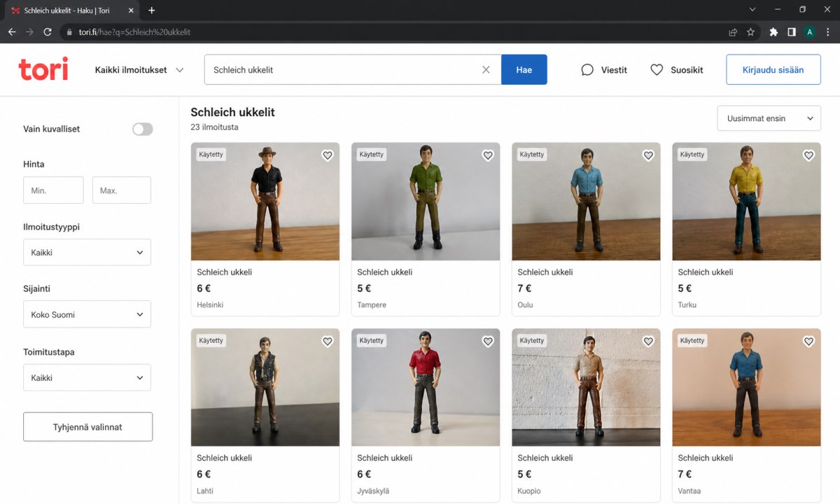The image size is (840, 504).
Task: Open the tab search chevron
Action: tap(752, 10)
